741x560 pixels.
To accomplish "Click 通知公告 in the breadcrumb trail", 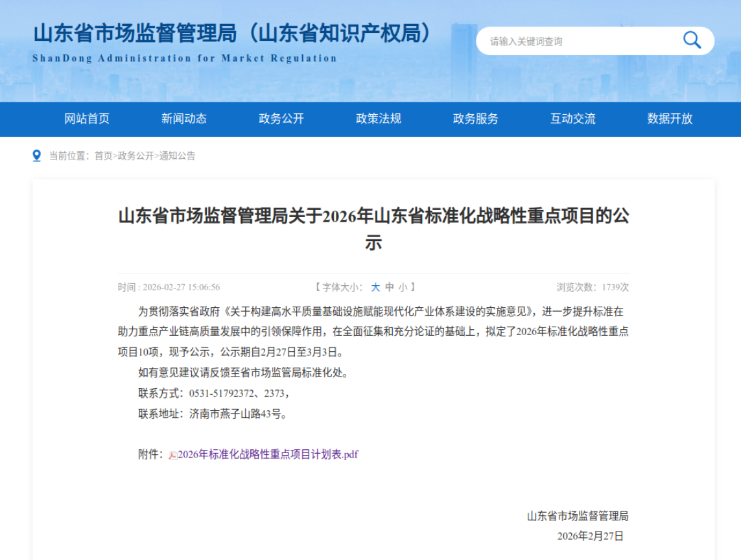I will [x=178, y=156].
